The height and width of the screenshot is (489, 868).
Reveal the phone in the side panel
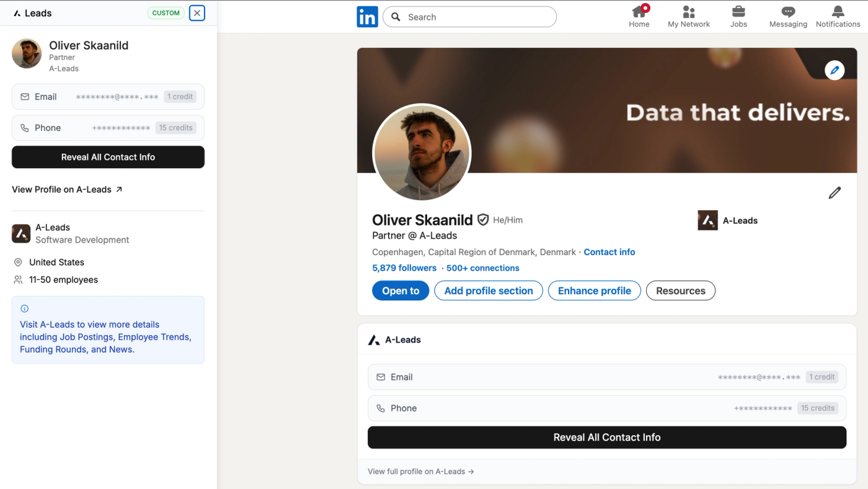point(108,128)
